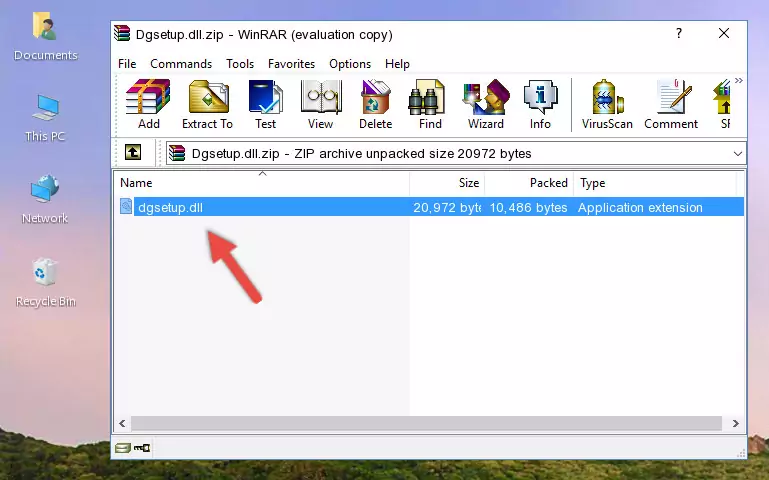The width and height of the screenshot is (769, 480).
Task: Close the WinRAR window
Action: coord(724,33)
